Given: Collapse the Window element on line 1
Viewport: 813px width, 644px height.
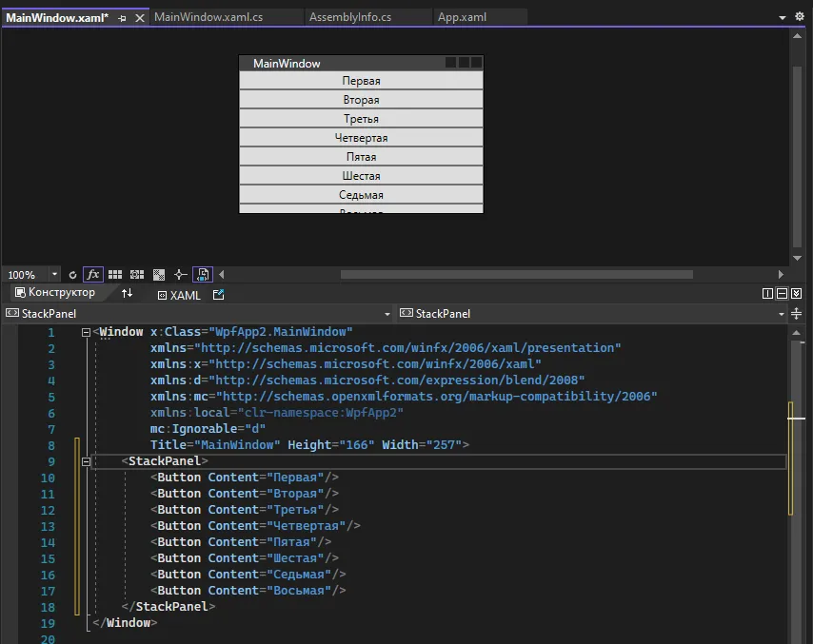Looking at the screenshot, I should (x=86, y=332).
